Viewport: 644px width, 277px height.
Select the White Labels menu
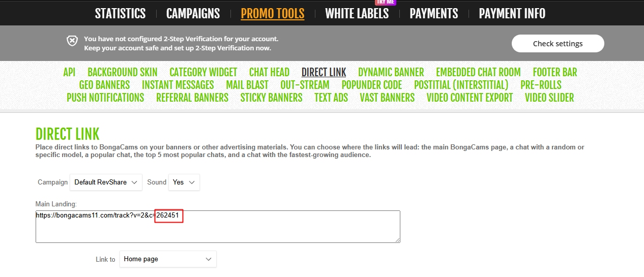click(357, 14)
